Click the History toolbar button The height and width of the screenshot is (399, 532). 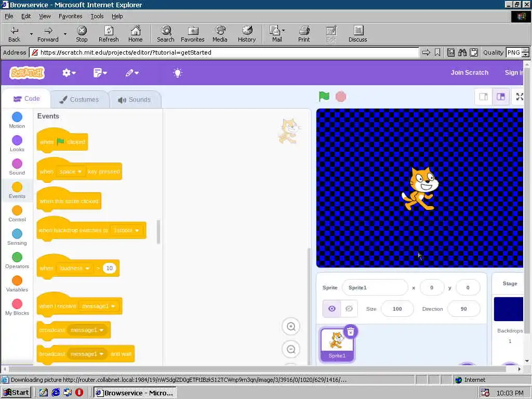(247, 34)
